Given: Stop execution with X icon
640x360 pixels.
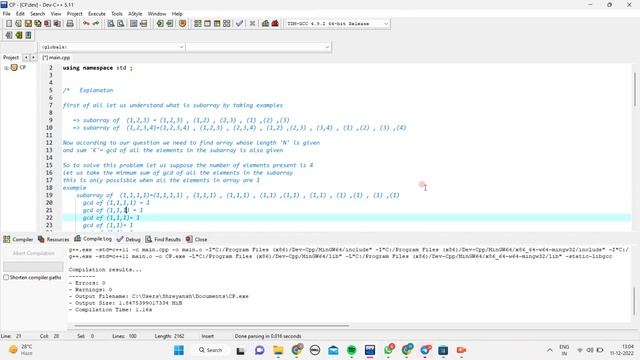Looking at the screenshot, I should coord(252,24).
